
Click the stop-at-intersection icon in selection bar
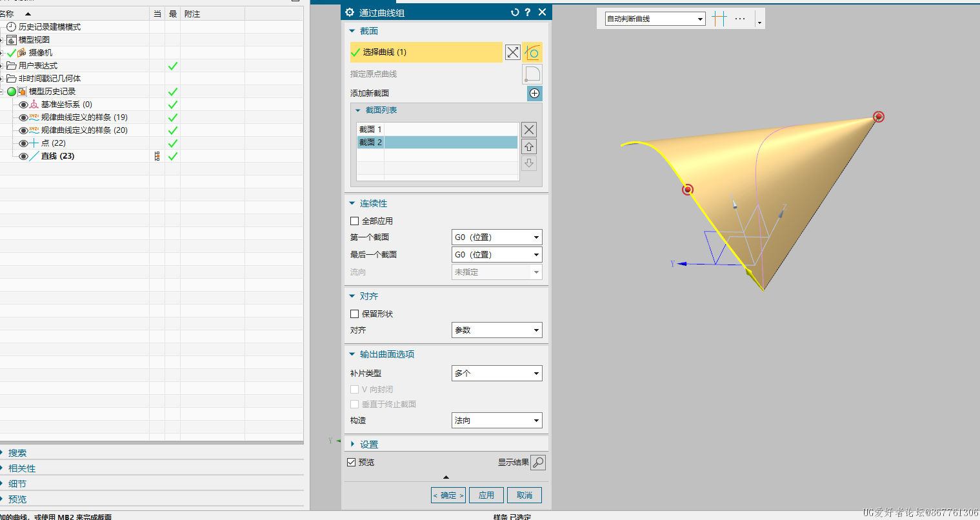pos(719,19)
